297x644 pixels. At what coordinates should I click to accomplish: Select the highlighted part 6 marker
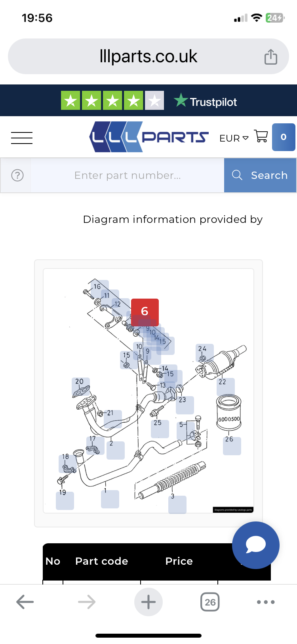coord(145,312)
